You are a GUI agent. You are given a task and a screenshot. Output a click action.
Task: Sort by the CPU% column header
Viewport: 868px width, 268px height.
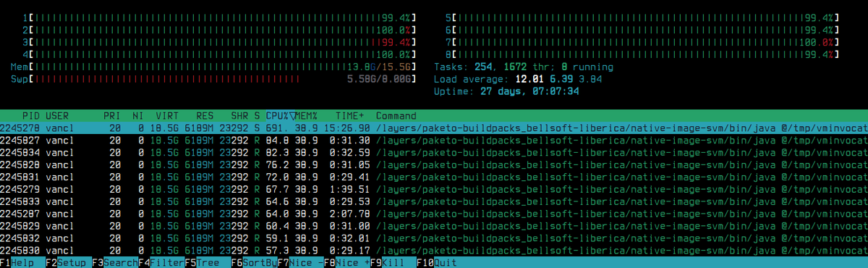click(280, 116)
